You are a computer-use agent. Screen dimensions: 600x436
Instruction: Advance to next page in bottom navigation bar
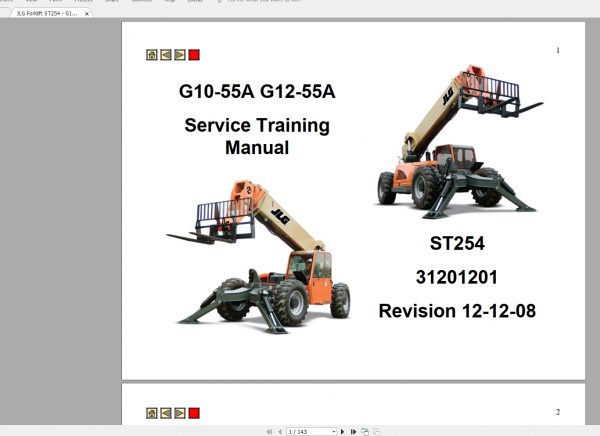coord(342,432)
